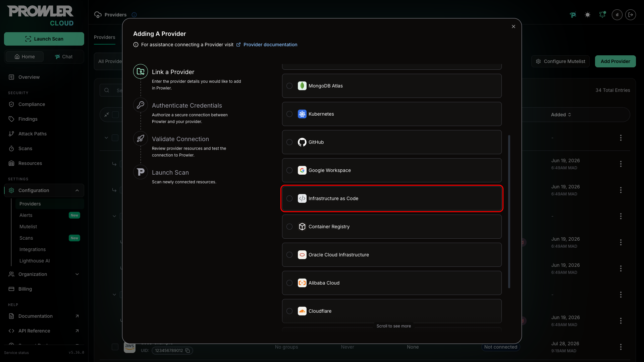Choose the GitHub provider radio option
This screenshot has width=644, height=362.
289,142
